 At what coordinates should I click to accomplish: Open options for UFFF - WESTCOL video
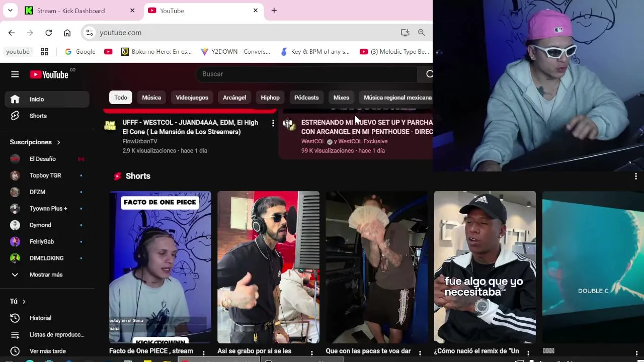[x=273, y=123]
